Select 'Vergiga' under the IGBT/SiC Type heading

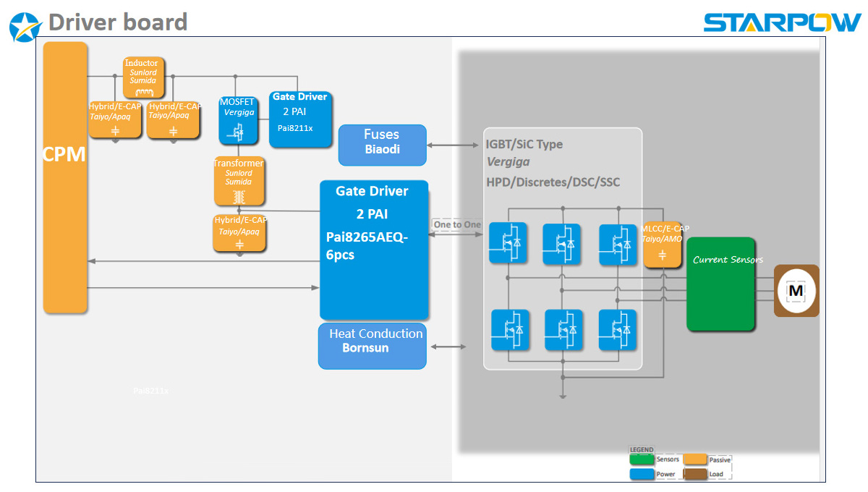(x=507, y=162)
